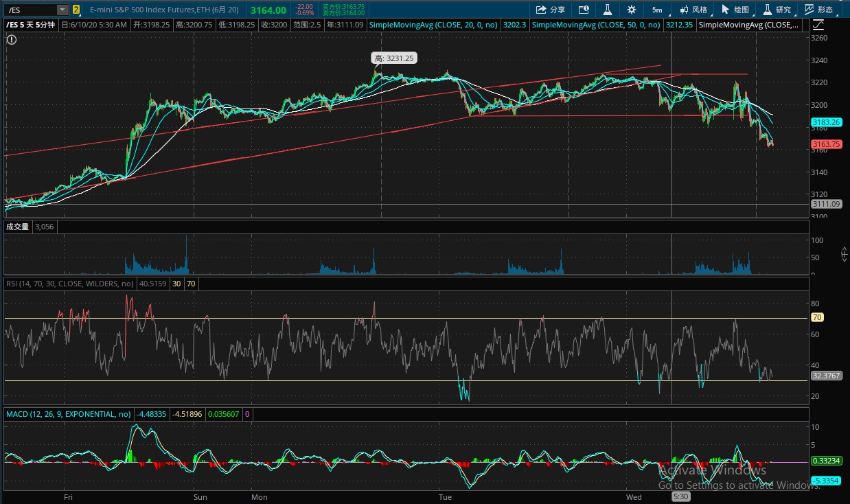Screen dimensions: 850x504
Task: Open the 形态 patterns menu
Action: 818,10
